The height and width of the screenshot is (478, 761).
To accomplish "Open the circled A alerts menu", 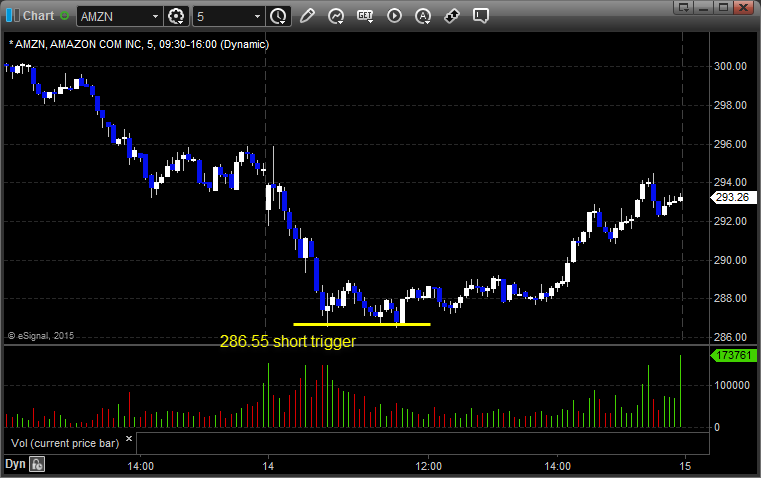I will coord(423,16).
